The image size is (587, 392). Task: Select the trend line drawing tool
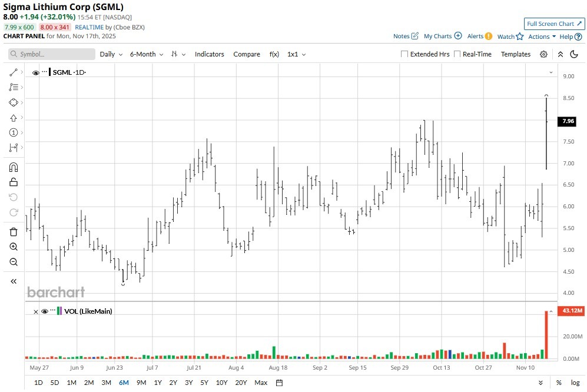tap(14, 72)
